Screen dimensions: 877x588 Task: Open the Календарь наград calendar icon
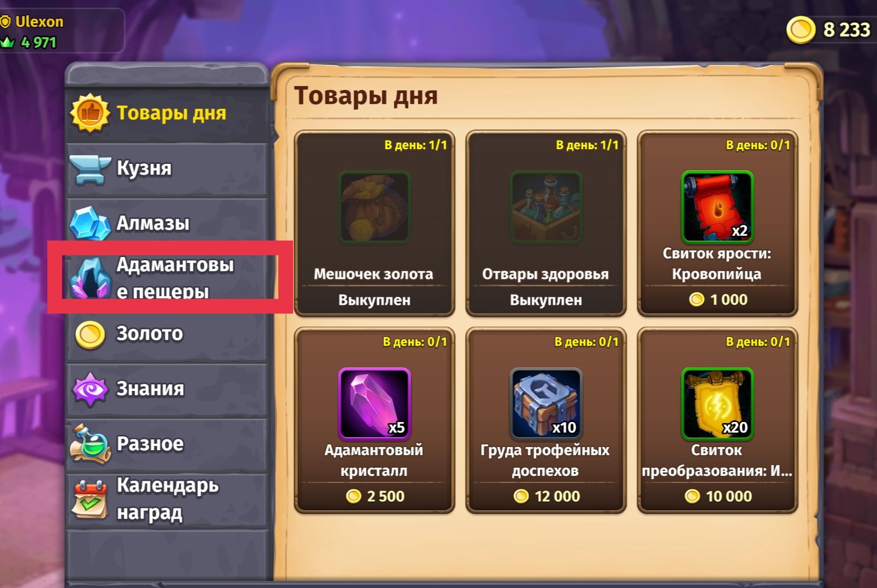tap(90, 499)
